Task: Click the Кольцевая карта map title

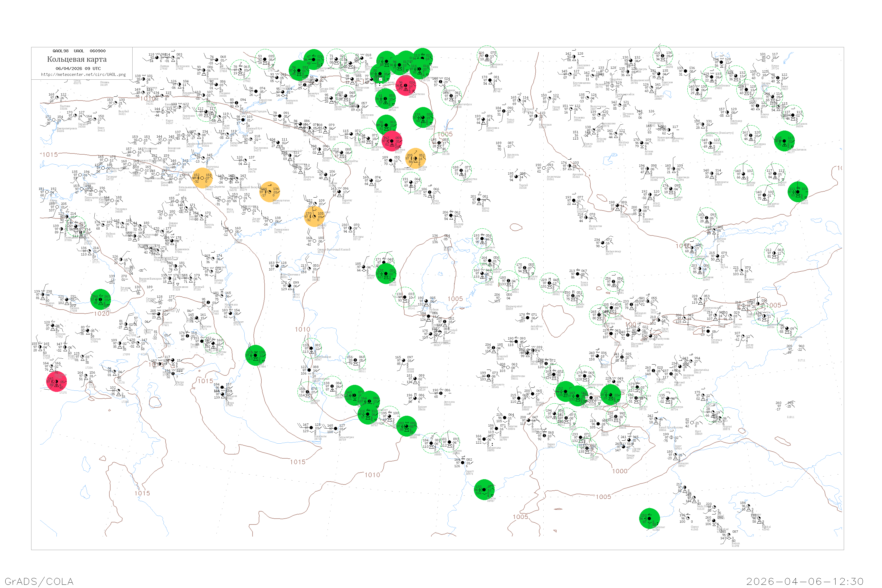Action: pos(76,59)
